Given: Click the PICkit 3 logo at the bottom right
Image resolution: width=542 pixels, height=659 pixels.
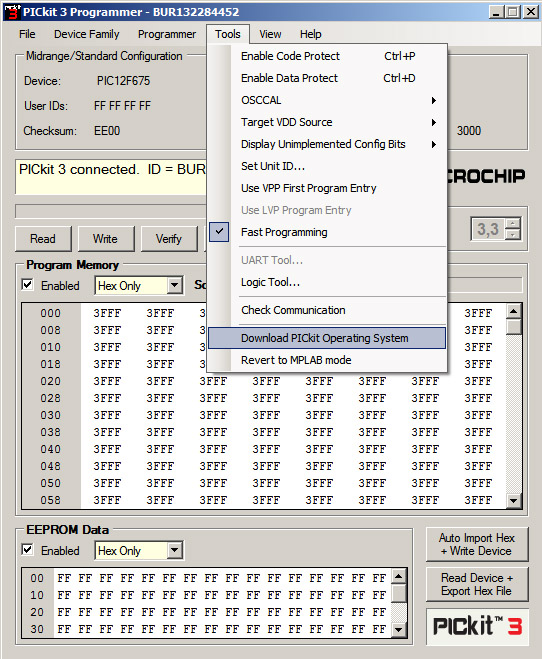Looking at the screenshot, I should tap(477, 626).
